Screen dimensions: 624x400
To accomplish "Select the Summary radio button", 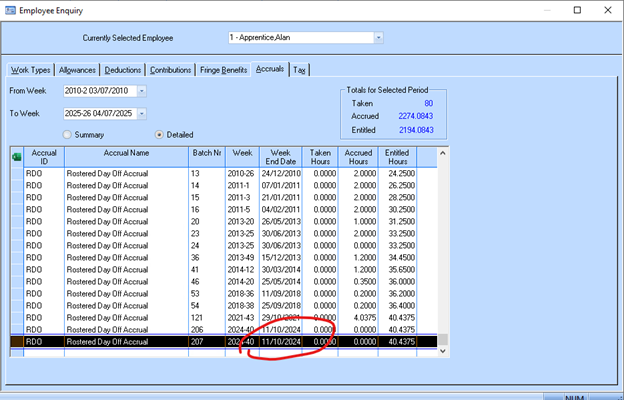I will click(68, 134).
